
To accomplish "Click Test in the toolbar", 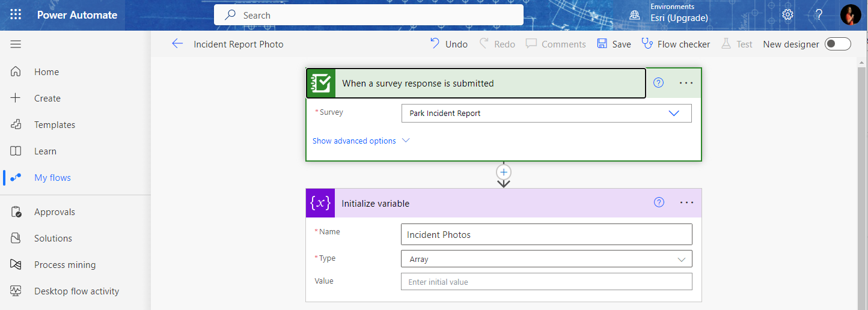I will tap(736, 44).
